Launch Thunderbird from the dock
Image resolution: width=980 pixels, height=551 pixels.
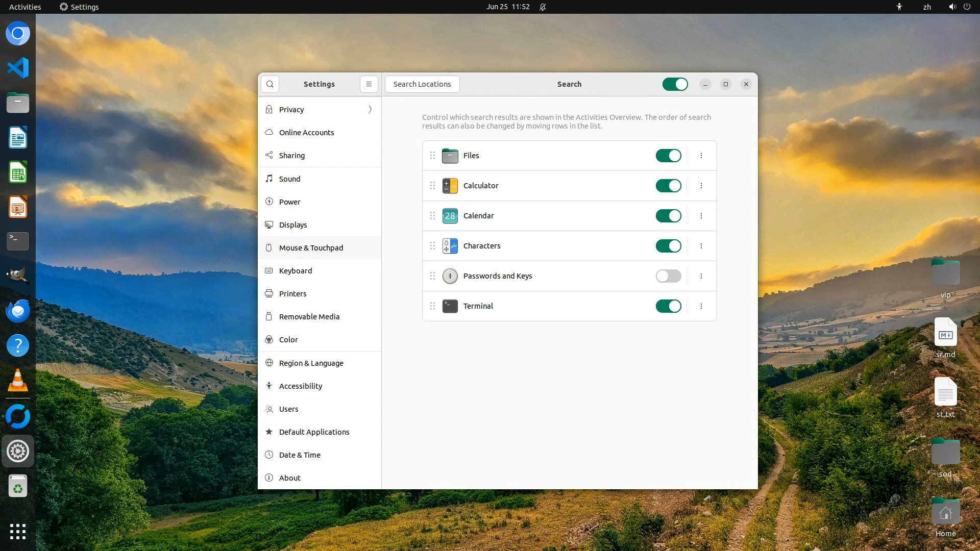coord(18,311)
